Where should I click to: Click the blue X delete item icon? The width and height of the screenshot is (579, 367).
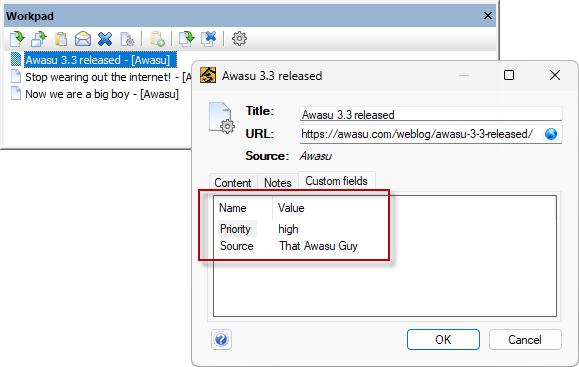pyautogui.click(x=105, y=38)
